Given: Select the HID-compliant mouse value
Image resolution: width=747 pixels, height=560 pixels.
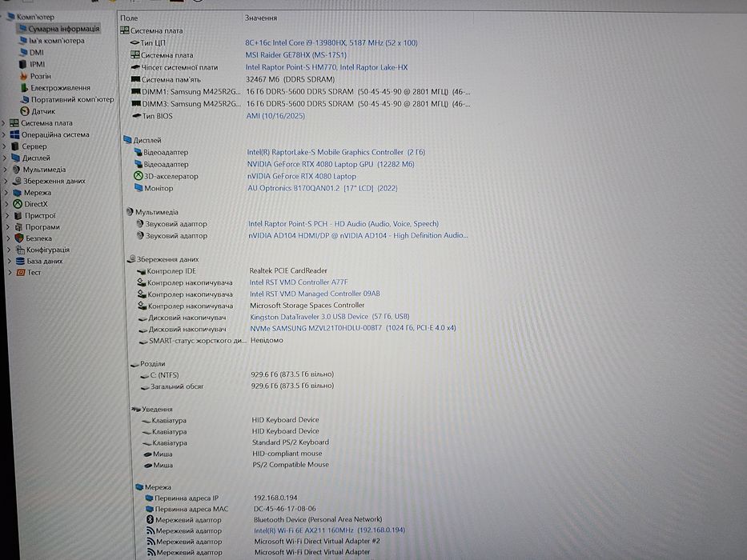Looking at the screenshot, I should click(x=287, y=454).
